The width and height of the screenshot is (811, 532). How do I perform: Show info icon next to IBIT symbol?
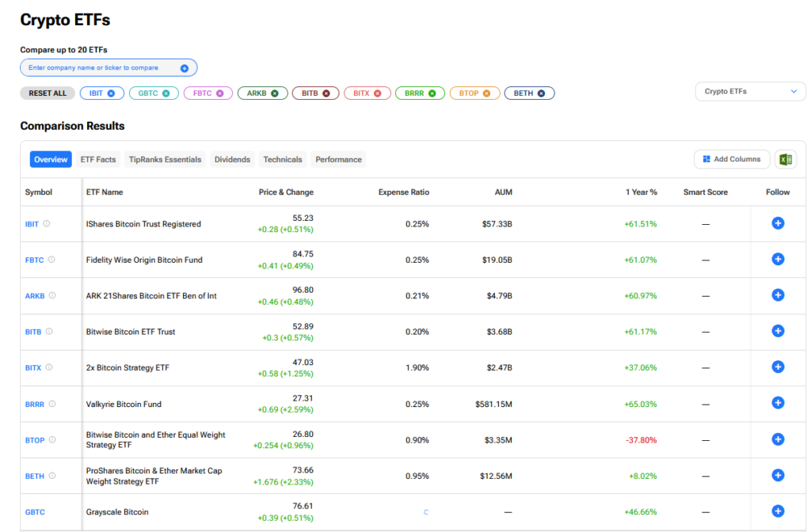pyautogui.click(x=47, y=224)
